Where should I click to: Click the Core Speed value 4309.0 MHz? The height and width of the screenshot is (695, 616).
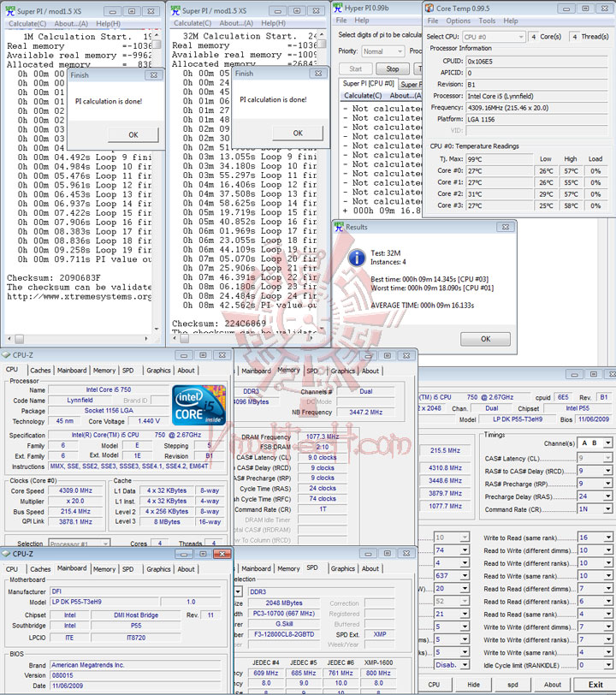(x=76, y=490)
